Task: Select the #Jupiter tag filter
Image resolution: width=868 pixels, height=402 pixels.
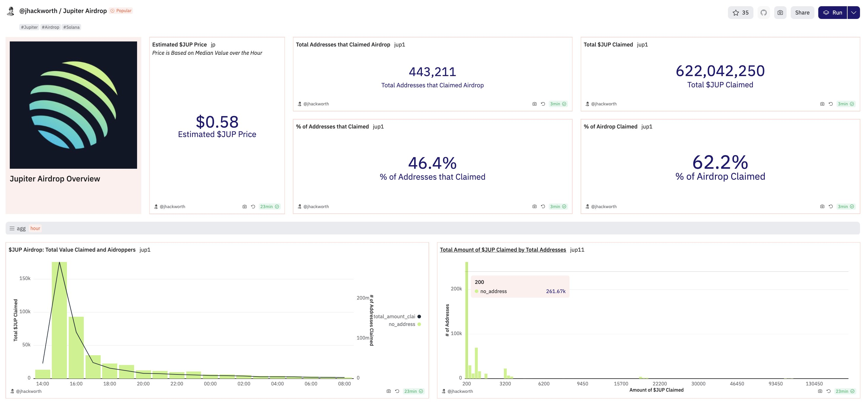Action: click(x=29, y=27)
